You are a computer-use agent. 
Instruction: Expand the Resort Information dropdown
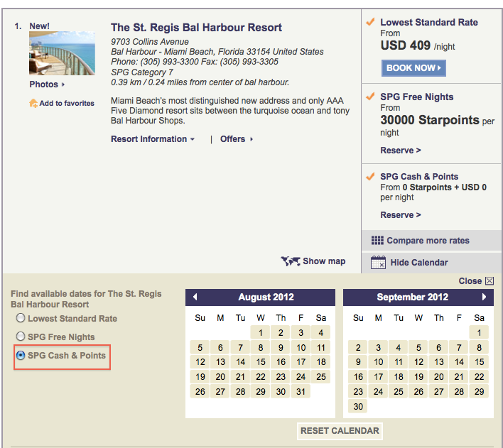[153, 139]
